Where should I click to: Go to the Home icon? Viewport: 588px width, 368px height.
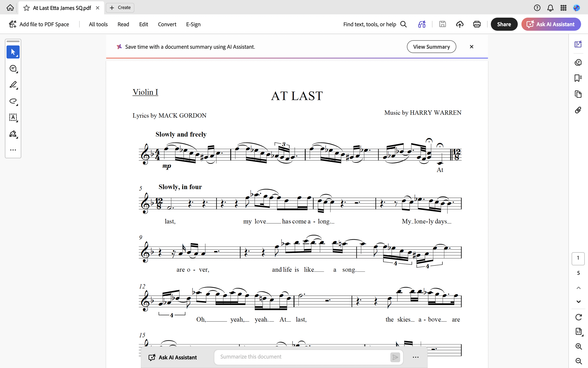click(10, 8)
